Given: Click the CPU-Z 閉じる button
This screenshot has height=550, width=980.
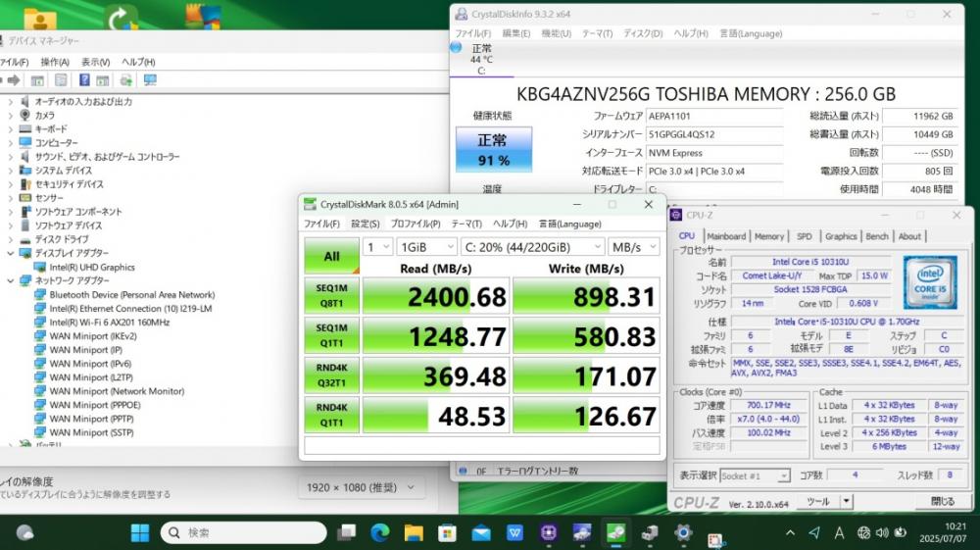Looking at the screenshot, I should pyautogui.click(x=943, y=501).
